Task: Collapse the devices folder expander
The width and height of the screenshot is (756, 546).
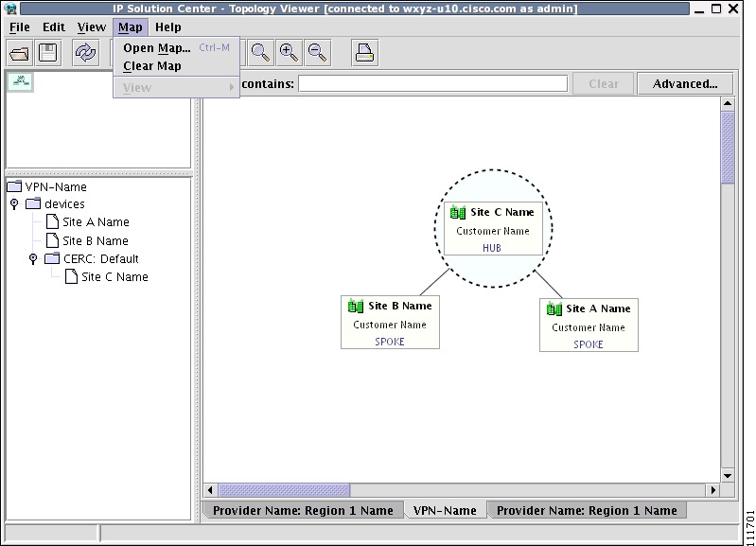Action: coord(14,204)
